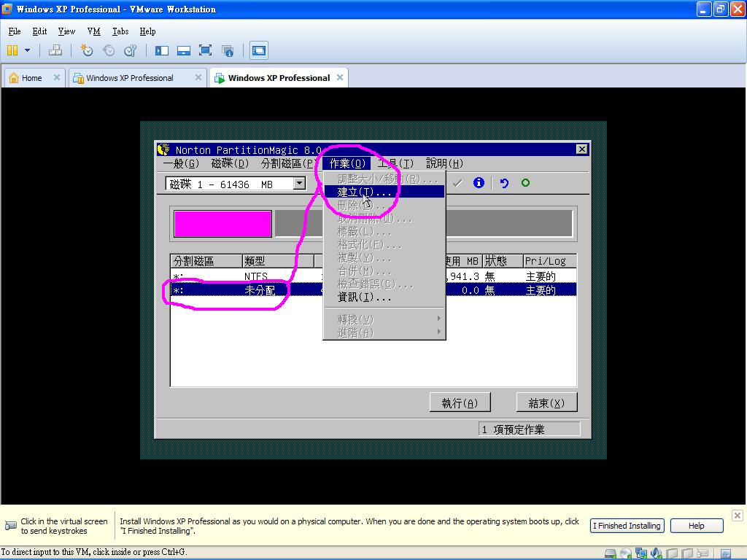Screen dimensions: 747x560
Task: Click the gray checkmark apply icon
Action: [457, 183]
